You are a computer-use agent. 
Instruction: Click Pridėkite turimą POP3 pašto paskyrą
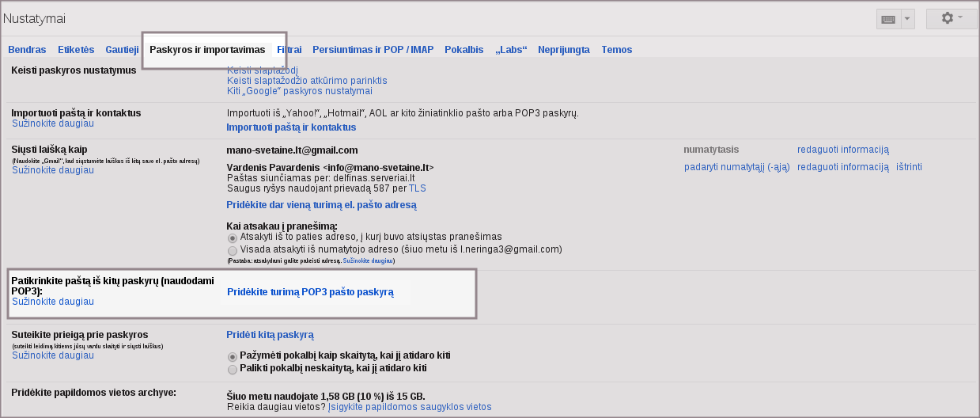pos(310,292)
